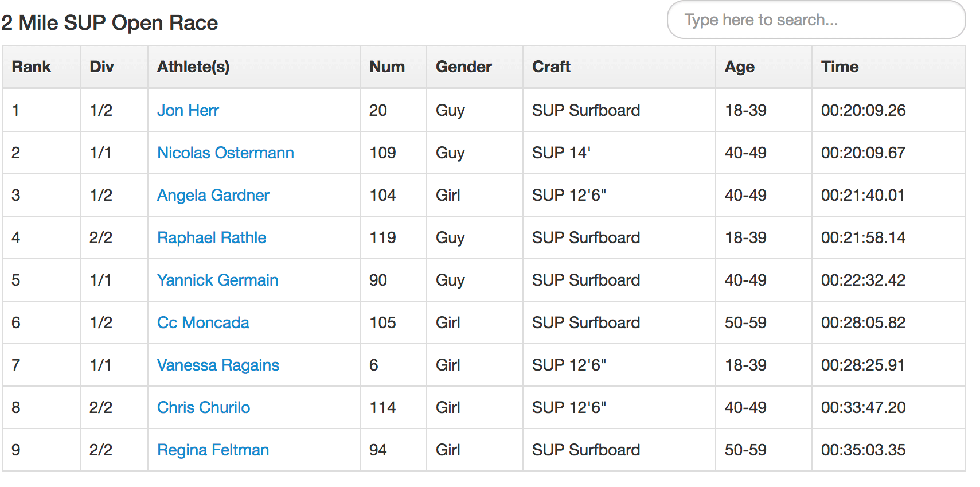Open Jon Herr athlete link
980x487 pixels.
[x=188, y=110]
